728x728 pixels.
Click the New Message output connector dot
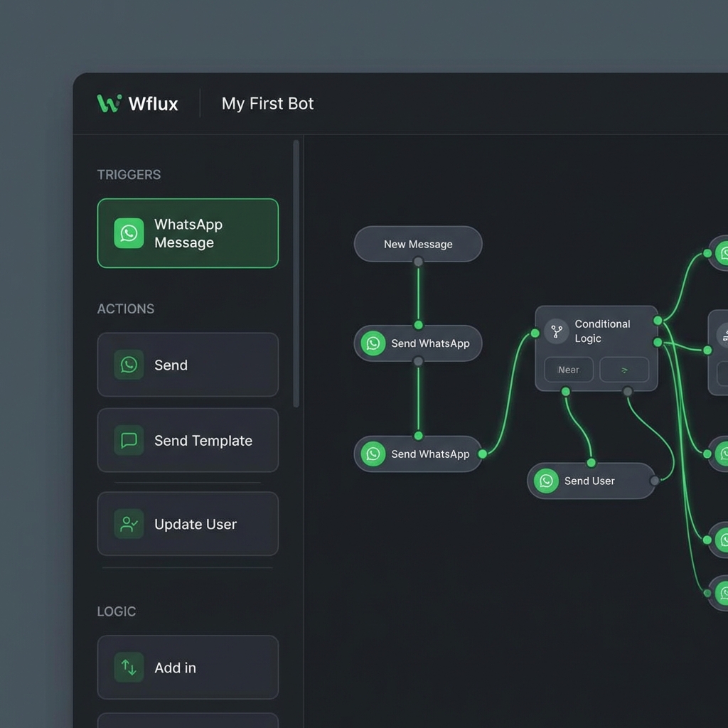click(418, 262)
